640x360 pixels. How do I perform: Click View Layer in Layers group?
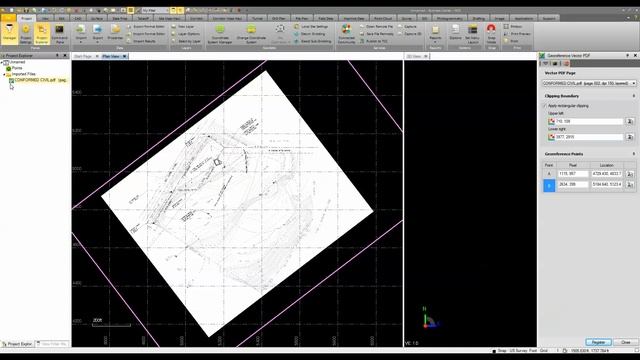183,27
